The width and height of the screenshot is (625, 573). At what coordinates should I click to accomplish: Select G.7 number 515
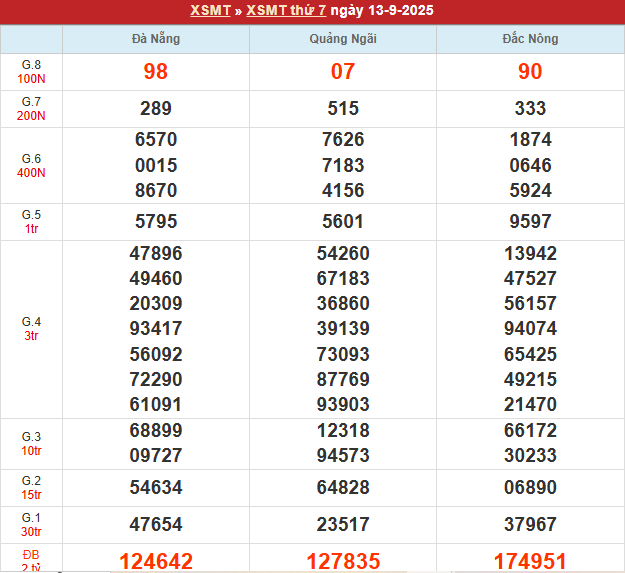[343, 108]
